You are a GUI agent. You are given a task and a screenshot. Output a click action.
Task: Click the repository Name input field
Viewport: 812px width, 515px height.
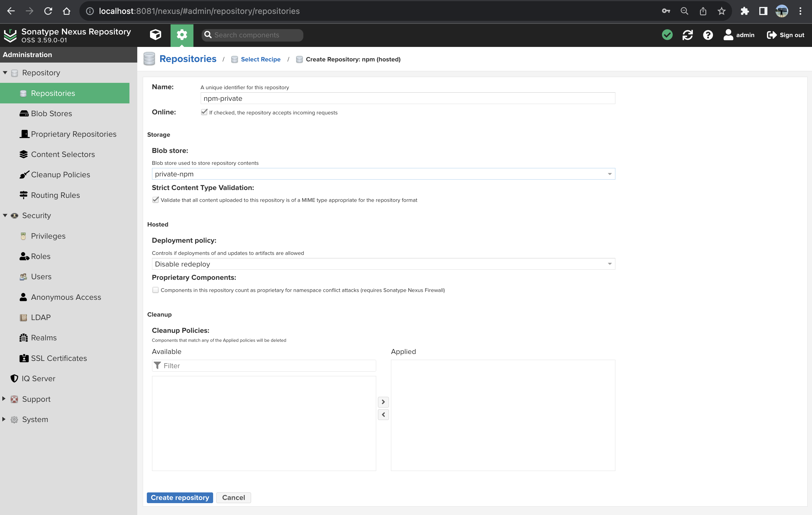pyautogui.click(x=407, y=98)
